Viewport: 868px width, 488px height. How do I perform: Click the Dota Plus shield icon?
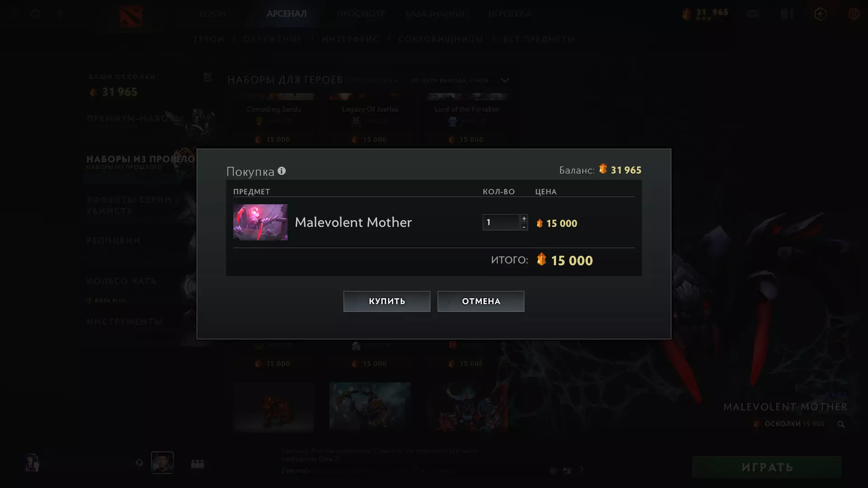[821, 14]
